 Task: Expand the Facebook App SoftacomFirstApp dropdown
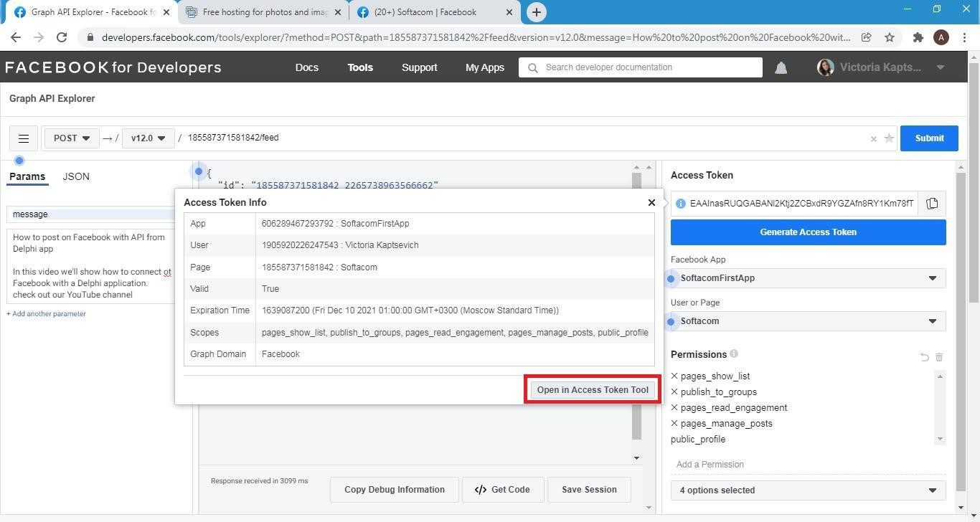coord(808,278)
